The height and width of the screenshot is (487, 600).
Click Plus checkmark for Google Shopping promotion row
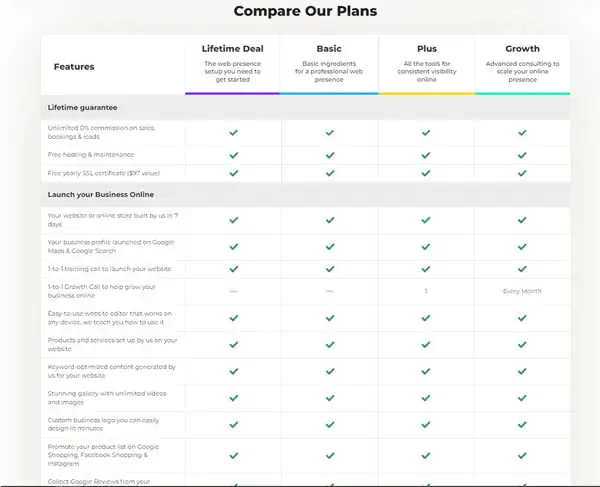(426, 455)
